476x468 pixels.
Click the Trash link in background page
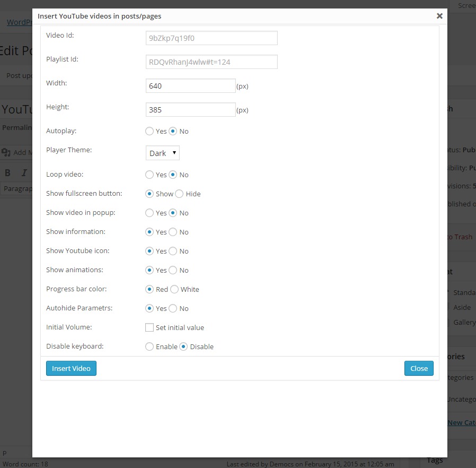tap(460, 237)
